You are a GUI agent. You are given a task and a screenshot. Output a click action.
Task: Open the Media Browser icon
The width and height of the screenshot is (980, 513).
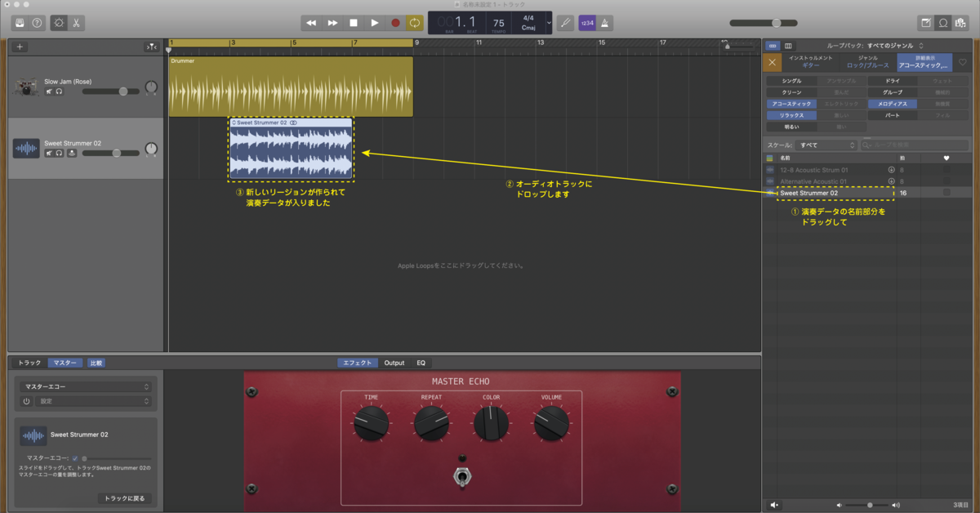click(961, 23)
